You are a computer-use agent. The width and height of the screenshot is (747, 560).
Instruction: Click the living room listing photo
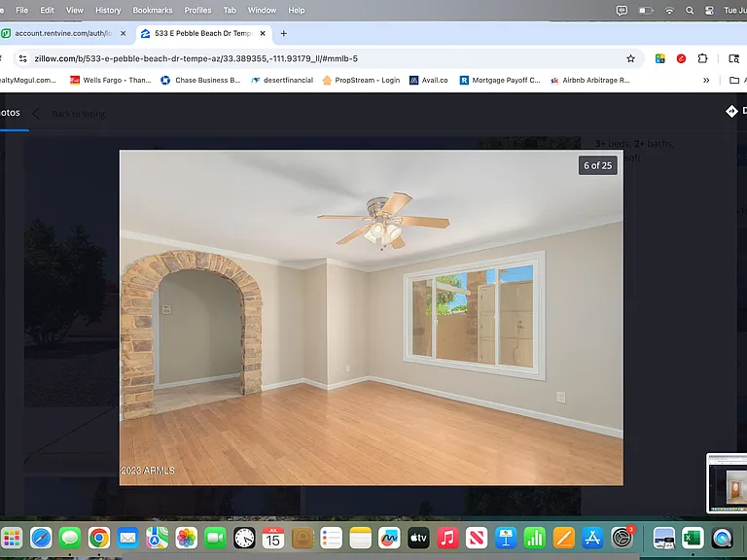click(x=372, y=318)
